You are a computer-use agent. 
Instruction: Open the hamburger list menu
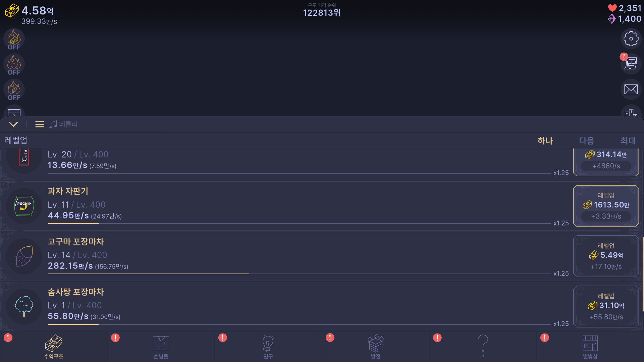click(40, 124)
